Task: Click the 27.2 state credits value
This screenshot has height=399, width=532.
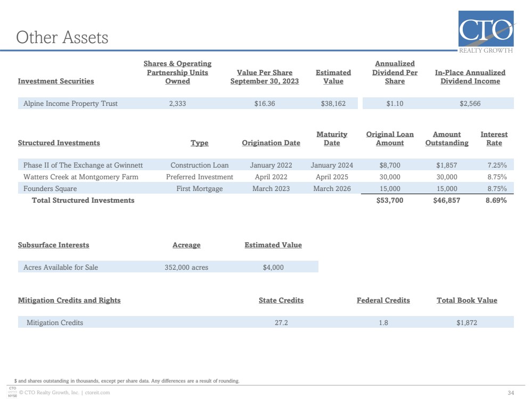Action: click(281, 322)
